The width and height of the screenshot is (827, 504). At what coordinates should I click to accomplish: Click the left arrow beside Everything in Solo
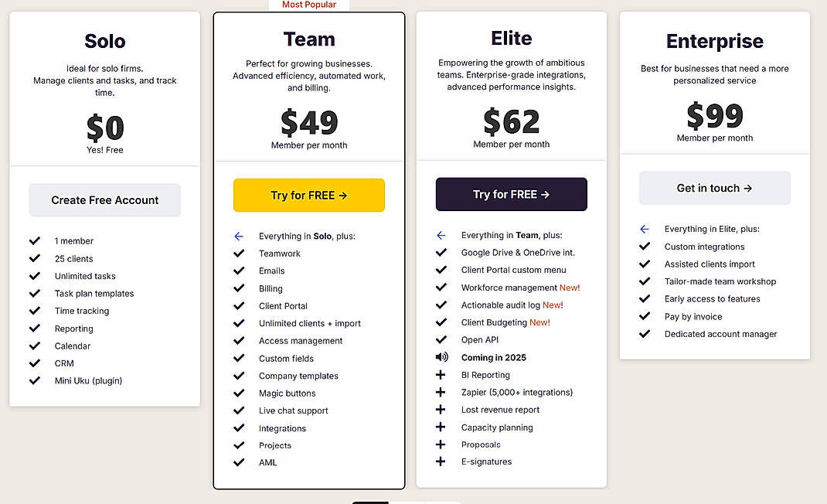tap(238, 235)
